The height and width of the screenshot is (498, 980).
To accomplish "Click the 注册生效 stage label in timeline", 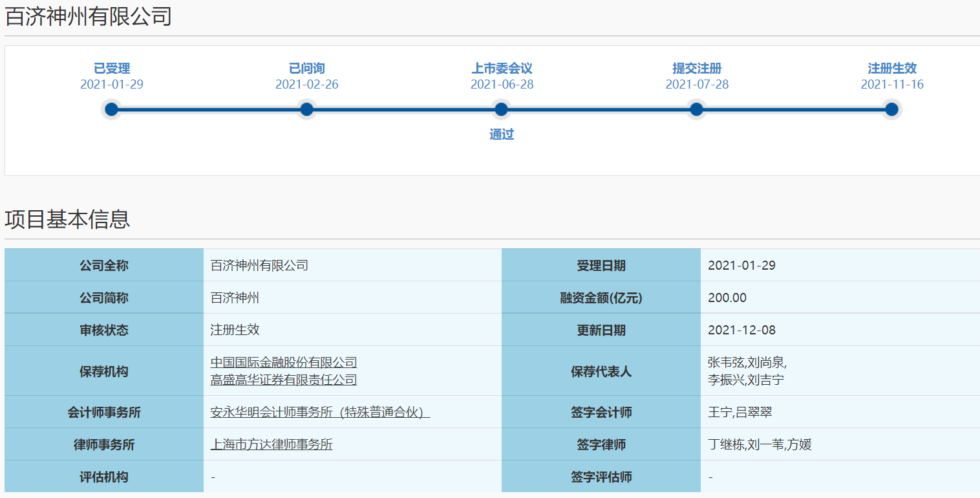I will click(x=892, y=69).
